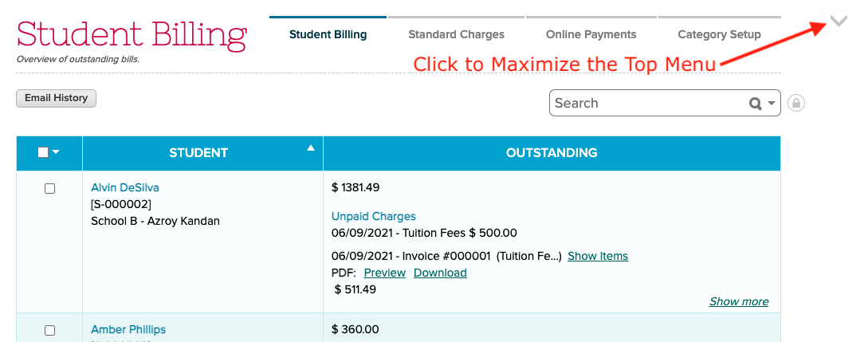
Task: Open the Online Payments tab
Action: 591,34
